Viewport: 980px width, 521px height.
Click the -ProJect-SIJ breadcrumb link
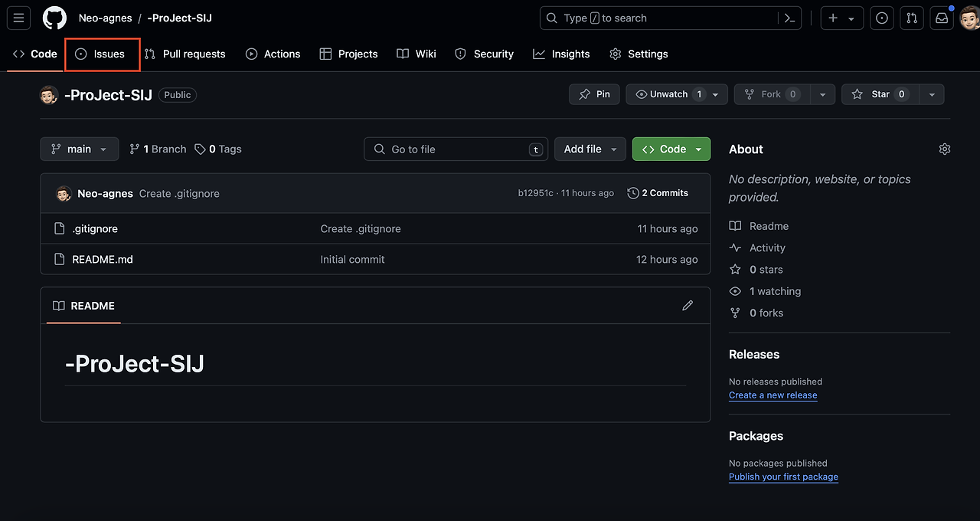[x=180, y=18]
